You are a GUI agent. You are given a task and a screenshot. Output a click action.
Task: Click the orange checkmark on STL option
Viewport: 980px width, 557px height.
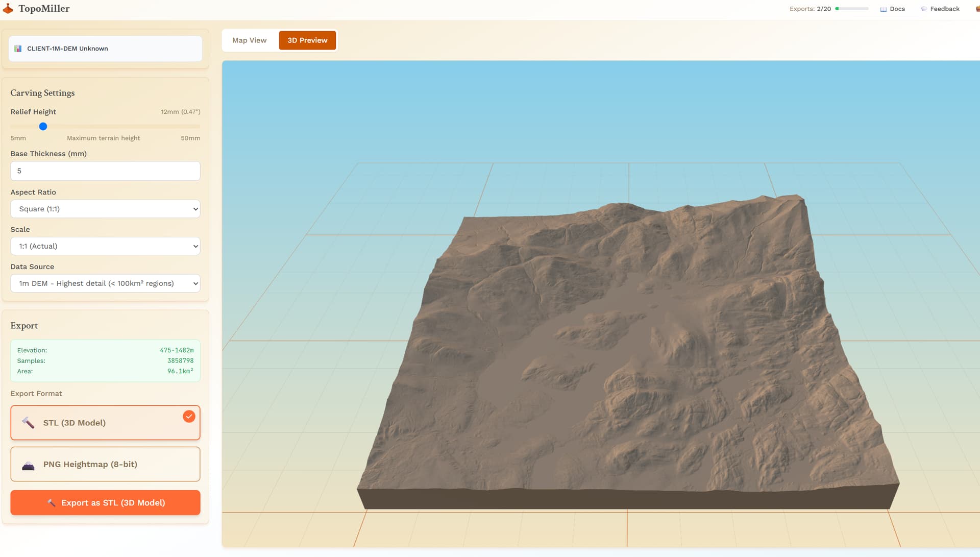pos(189,417)
